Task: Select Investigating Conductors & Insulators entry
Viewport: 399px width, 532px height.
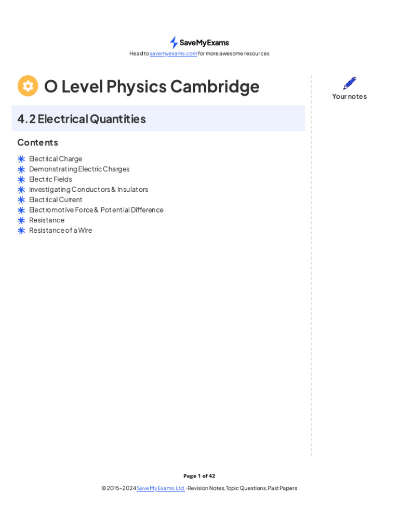Action: (x=88, y=190)
